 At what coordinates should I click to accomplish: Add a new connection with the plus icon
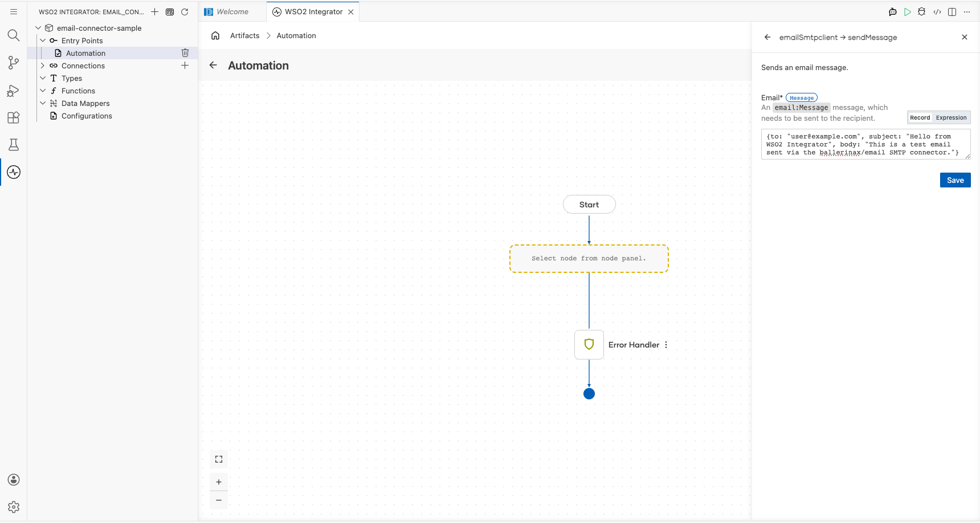click(x=185, y=66)
